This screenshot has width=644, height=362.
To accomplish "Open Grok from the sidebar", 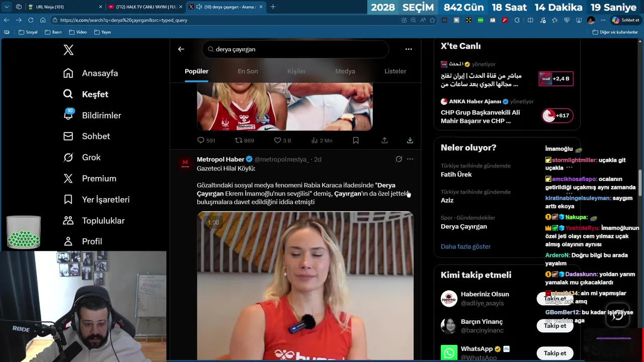I will coord(82,157).
